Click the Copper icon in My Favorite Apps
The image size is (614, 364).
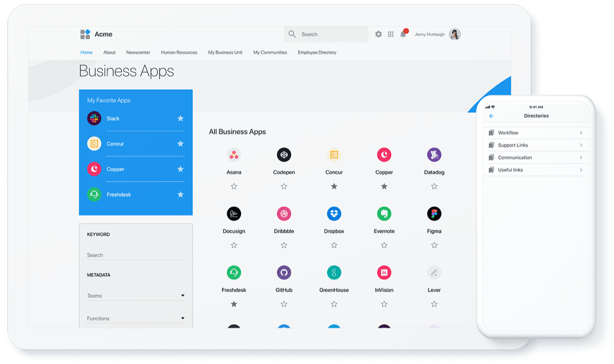(x=94, y=169)
